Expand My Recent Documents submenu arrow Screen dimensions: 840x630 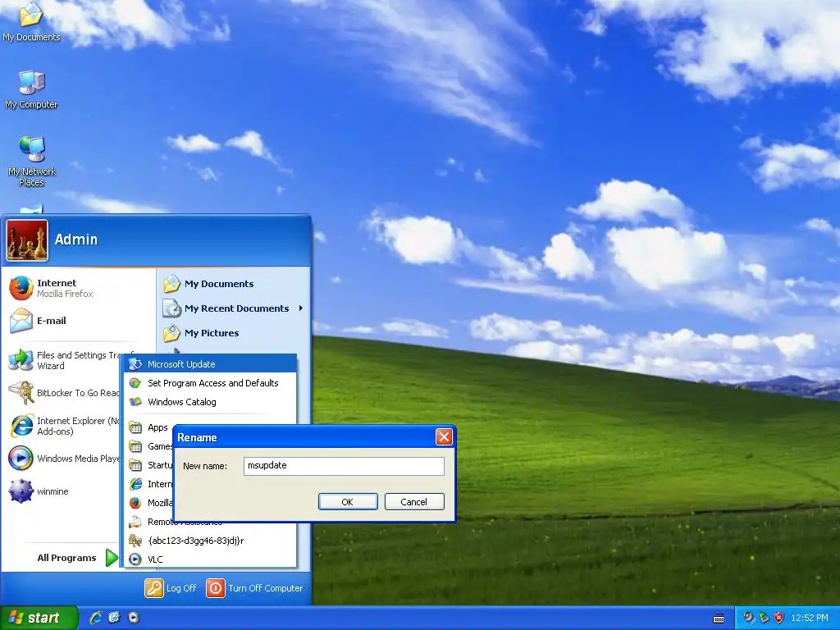[300, 308]
